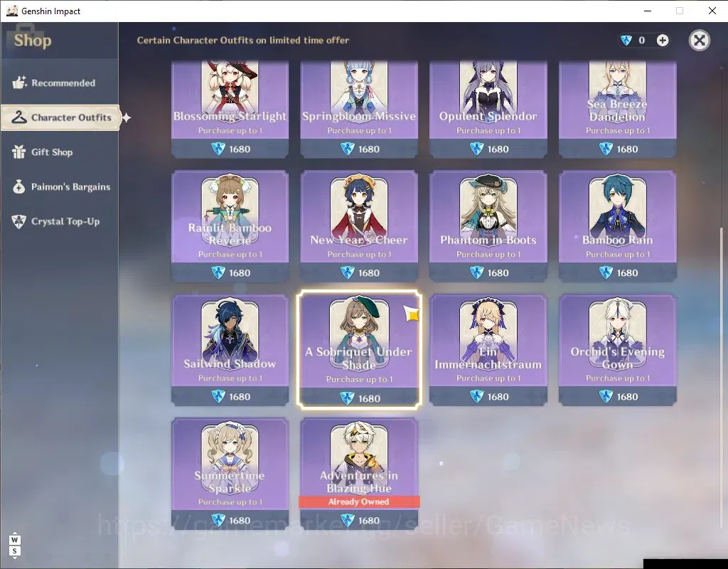Click the 1680 price of Bamboo Rain
This screenshot has height=569, width=728.
[627, 272]
